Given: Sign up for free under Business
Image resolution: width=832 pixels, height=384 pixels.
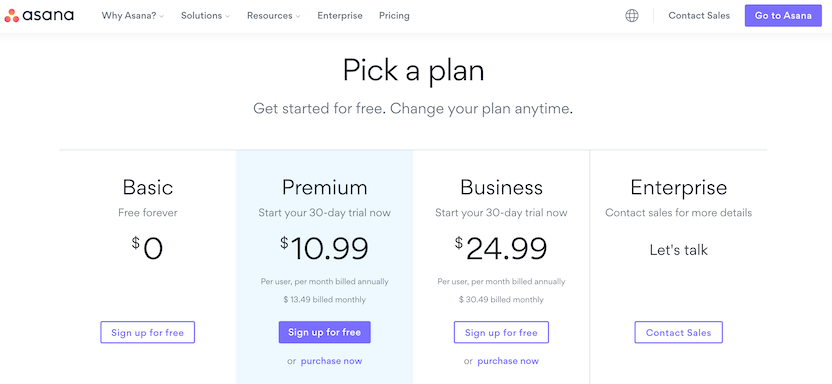Looking at the screenshot, I should click(501, 333).
